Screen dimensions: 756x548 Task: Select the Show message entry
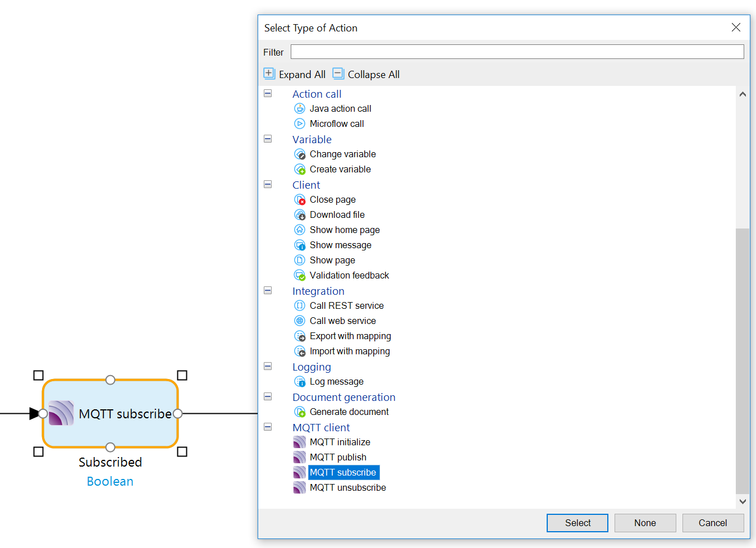341,245
